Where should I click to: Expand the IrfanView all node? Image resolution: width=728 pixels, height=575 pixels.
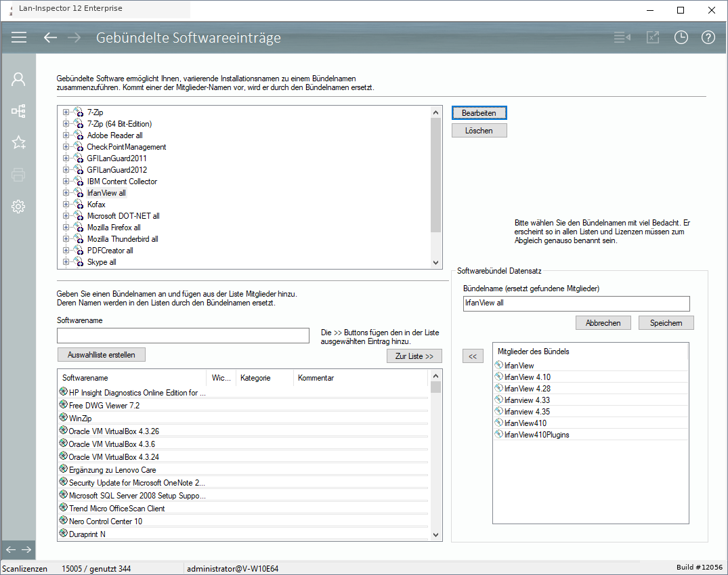point(66,193)
